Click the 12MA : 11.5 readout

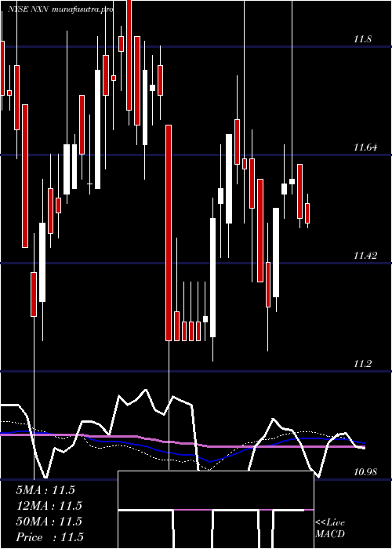[x=49, y=506]
